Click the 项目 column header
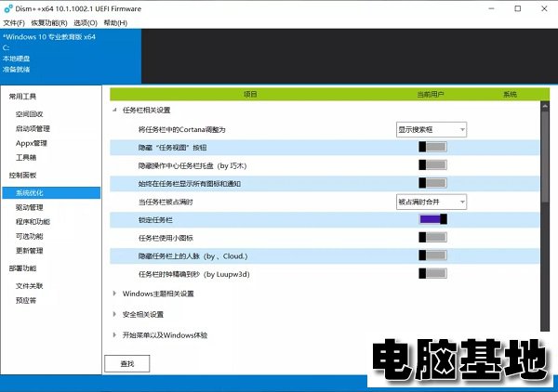Image resolution: width=558 pixels, height=392 pixels. pyautogui.click(x=250, y=94)
